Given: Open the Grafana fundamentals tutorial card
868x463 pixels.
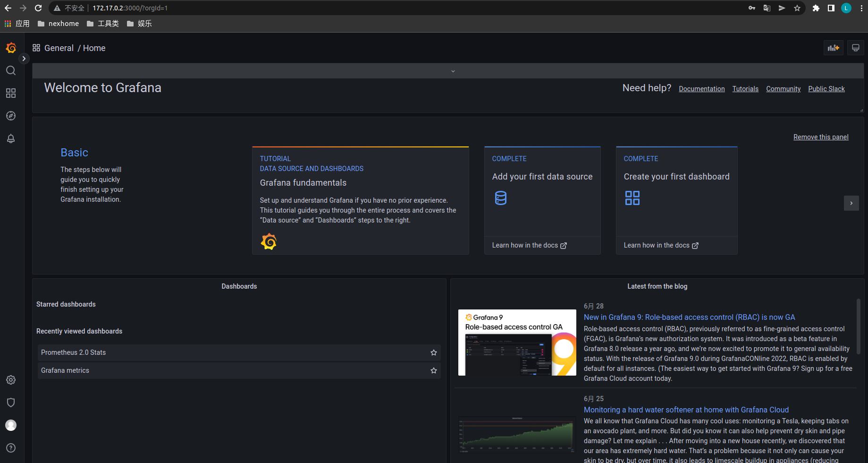Looking at the screenshot, I should point(361,200).
